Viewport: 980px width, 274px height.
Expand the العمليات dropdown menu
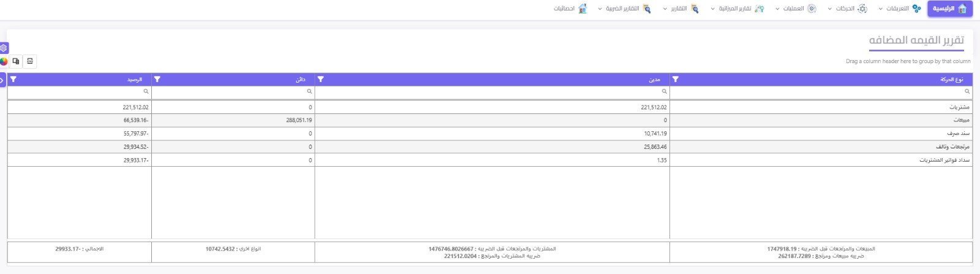pyautogui.click(x=796, y=9)
